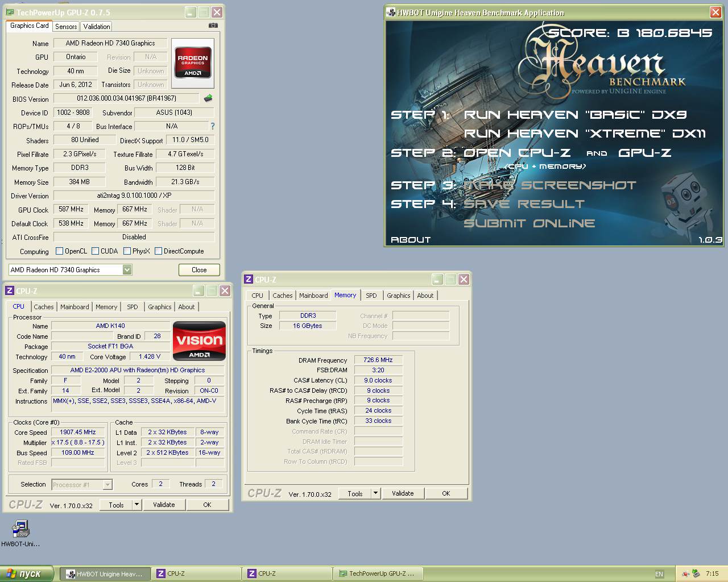Image resolution: width=728 pixels, height=582 pixels.
Task: Expand the Tools dropdown arrow in the Memory CPU-Z
Action: pyautogui.click(x=375, y=493)
